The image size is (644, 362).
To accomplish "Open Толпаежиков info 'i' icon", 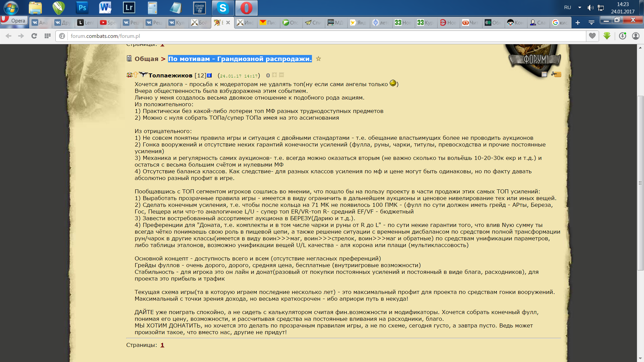I will [209, 75].
